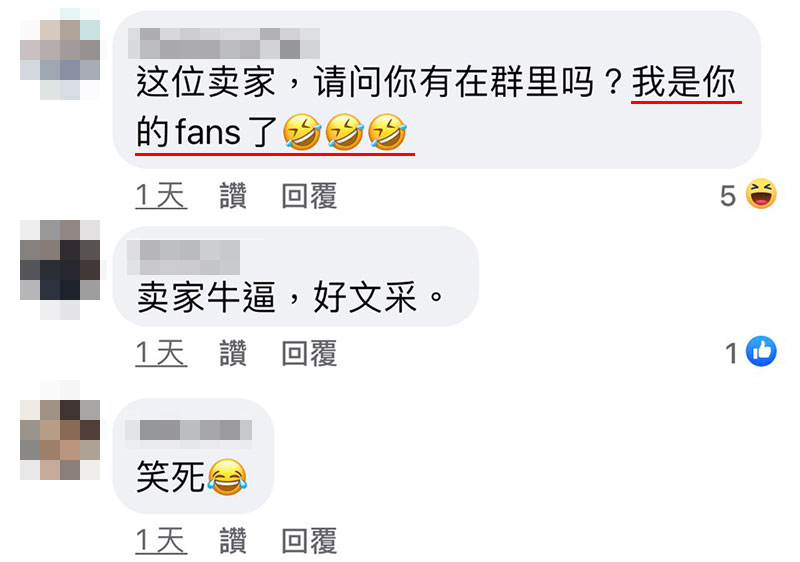800x562 pixels.
Task: Like the comment about 'fans'
Action: (233, 195)
